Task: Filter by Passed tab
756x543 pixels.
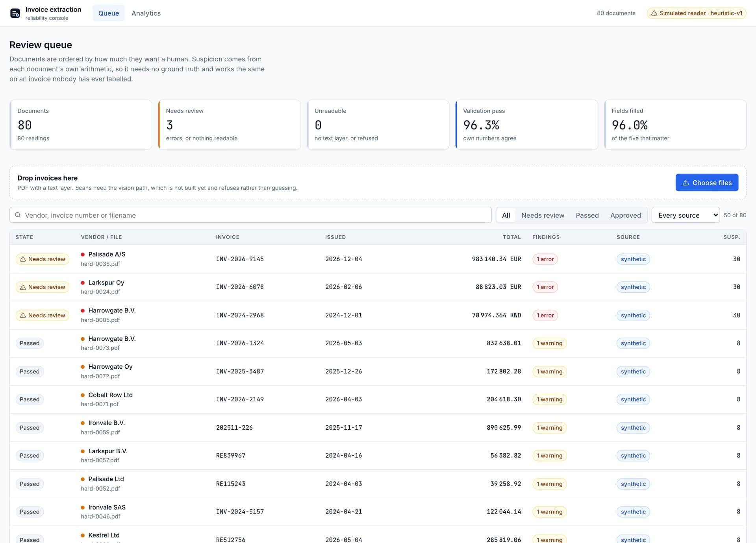Action: pos(587,215)
